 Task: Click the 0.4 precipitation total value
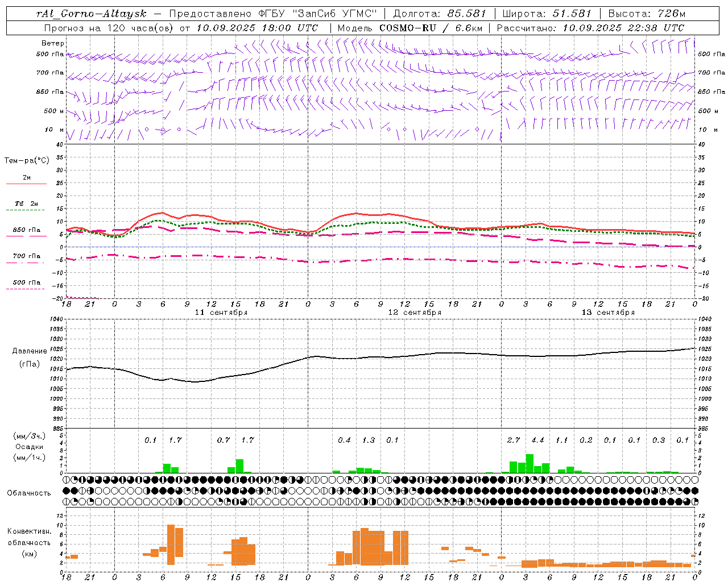pos(344,440)
